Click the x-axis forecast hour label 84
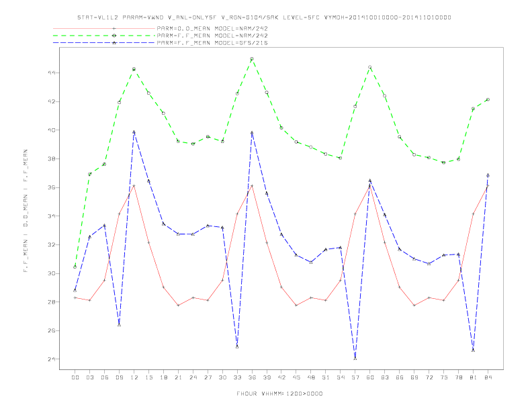This screenshot has height=411, width=532. coord(488,377)
